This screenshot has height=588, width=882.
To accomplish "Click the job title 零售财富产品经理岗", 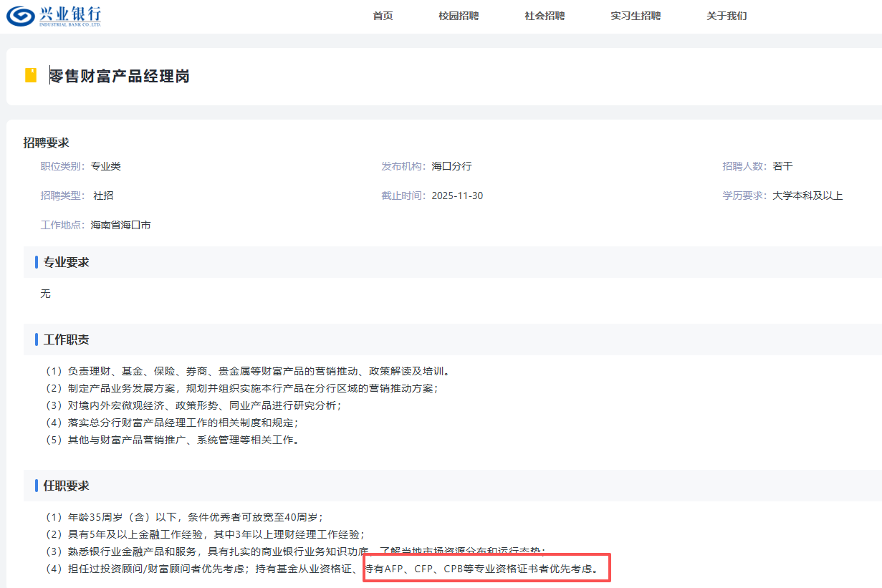I will [120, 76].
